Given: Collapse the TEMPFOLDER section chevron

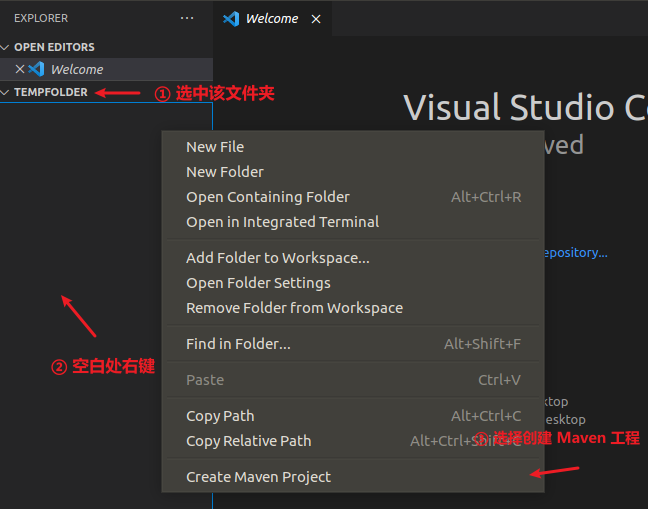Looking at the screenshot, I should (5, 93).
